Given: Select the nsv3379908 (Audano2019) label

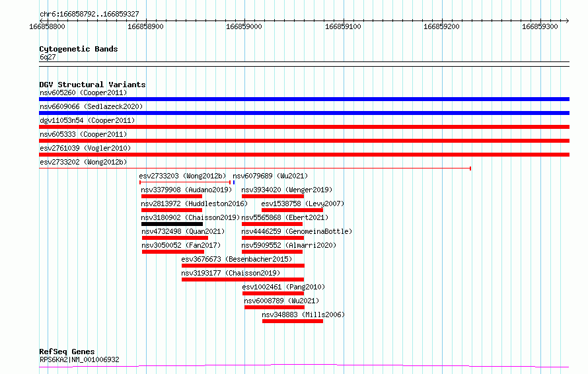Looking at the screenshot, I should tap(186, 190).
